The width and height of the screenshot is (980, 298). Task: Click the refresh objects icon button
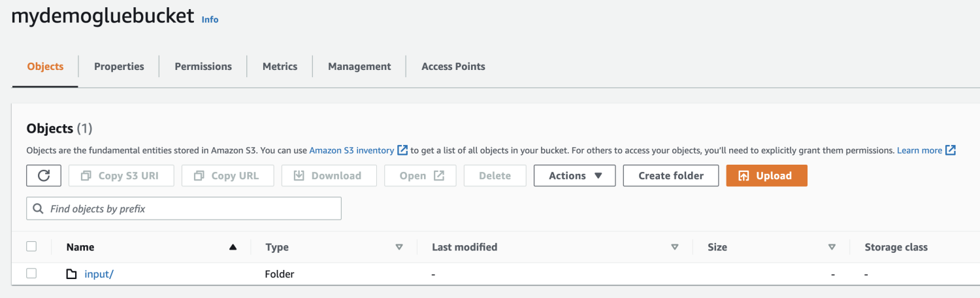tap(44, 176)
